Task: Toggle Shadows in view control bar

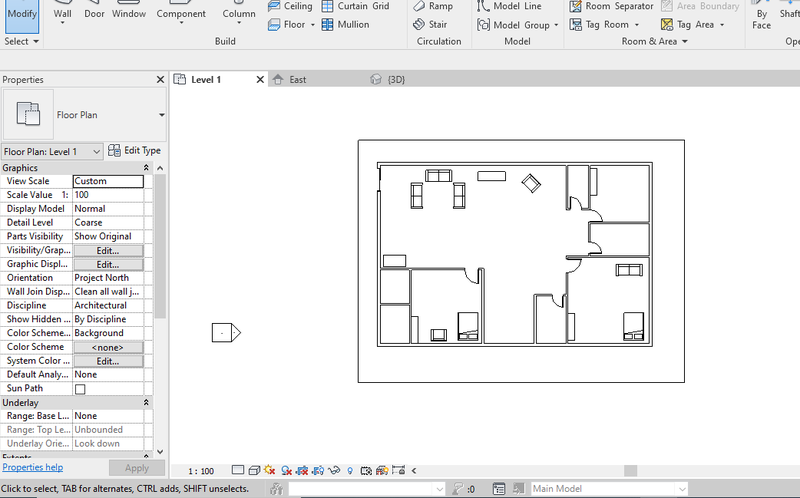Action: (287, 470)
